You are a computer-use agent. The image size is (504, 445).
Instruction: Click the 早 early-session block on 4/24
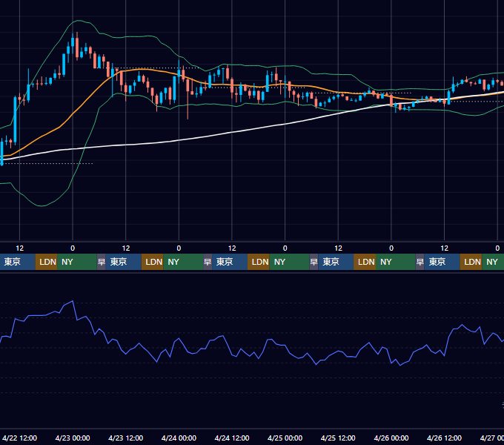point(208,262)
